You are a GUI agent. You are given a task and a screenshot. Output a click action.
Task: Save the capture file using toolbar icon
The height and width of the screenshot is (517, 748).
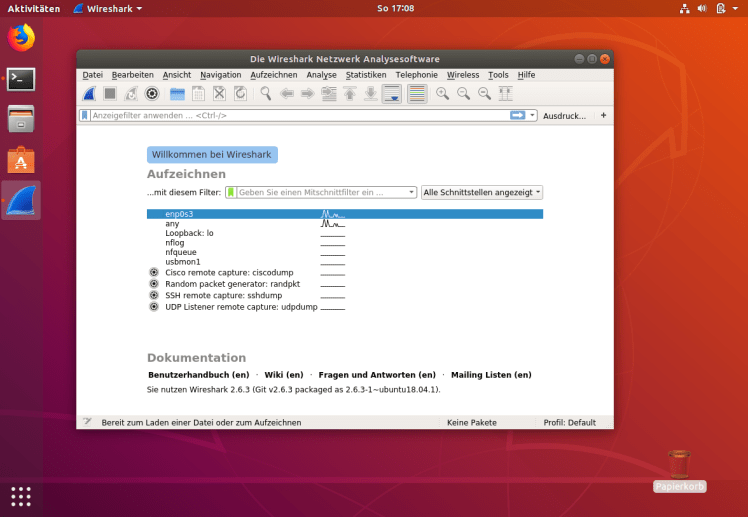[x=198, y=93]
